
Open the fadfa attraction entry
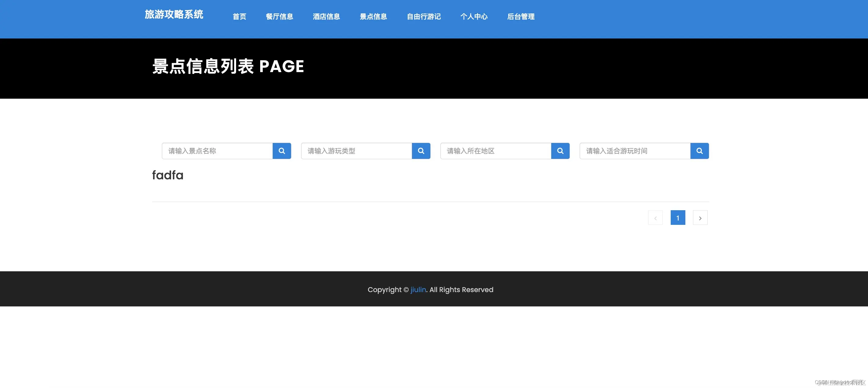(167, 175)
